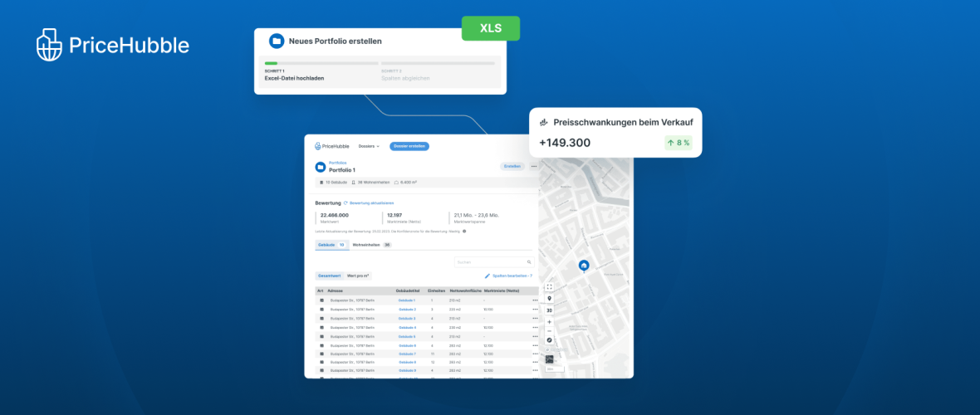Select the Gebäude tab
Image resolution: width=980 pixels, height=415 pixels.
pyautogui.click(x=331, y=245)
